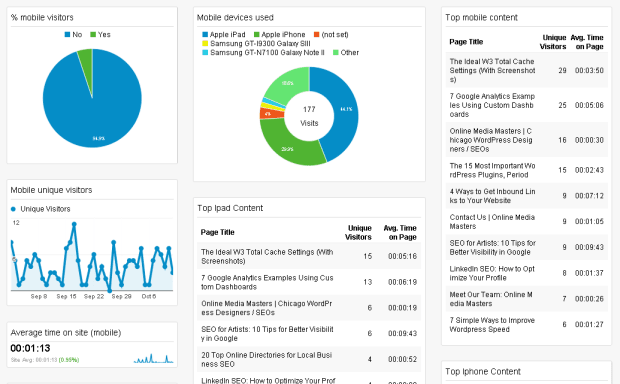The height and width of the screenshot is (384, 620).
Task: Click the 'Oct 6' axis label
Action: 149,296
